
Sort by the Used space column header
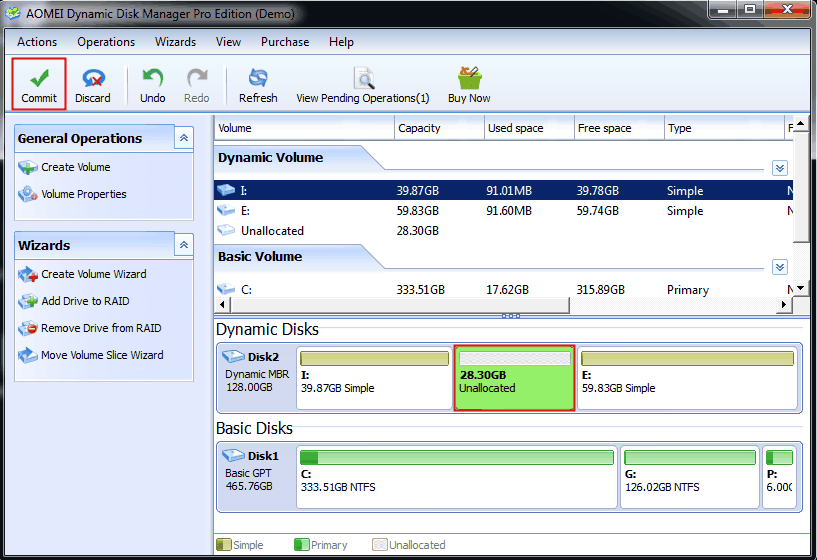point(529,128)
